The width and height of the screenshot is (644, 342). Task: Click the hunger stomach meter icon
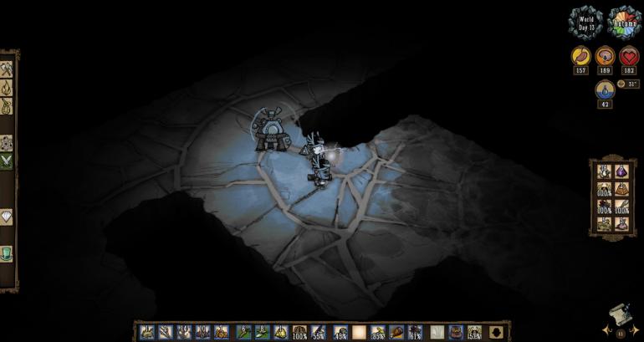click(x=580, y=56)
